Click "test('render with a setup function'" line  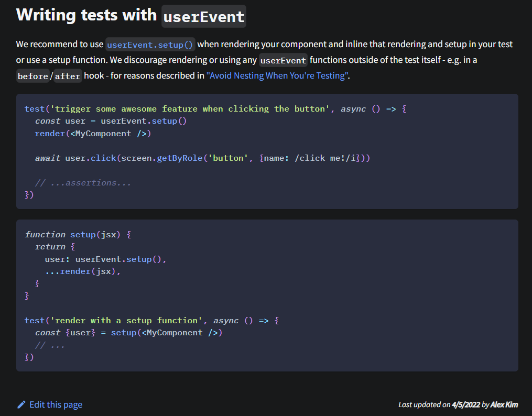(151, 321)
